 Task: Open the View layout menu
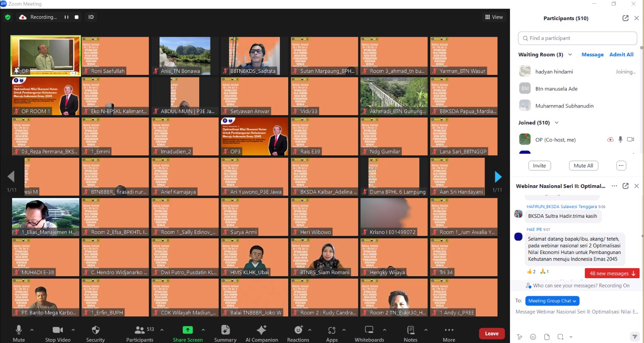[x=494, y=17]
